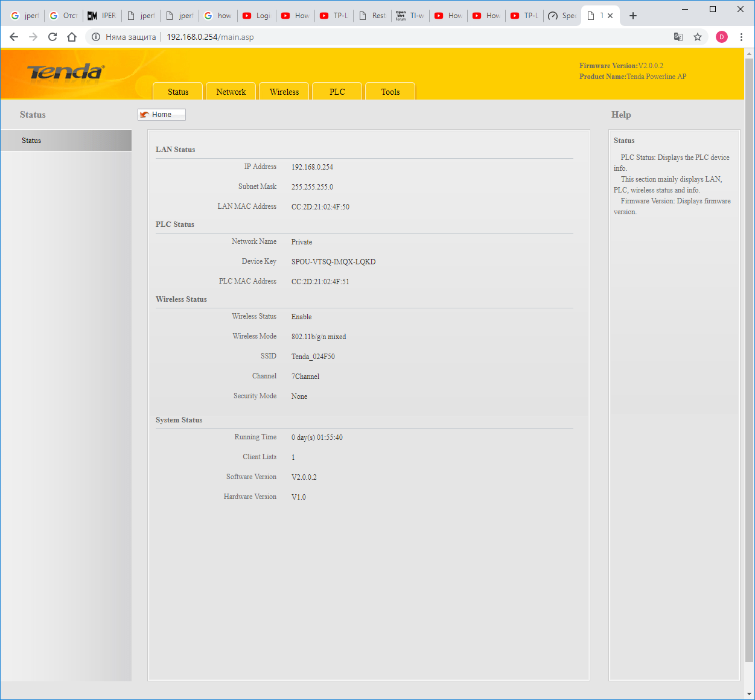Click SSID value Tenda_024F50
Viewport: 755px width, 700px height.
point(313,357)
